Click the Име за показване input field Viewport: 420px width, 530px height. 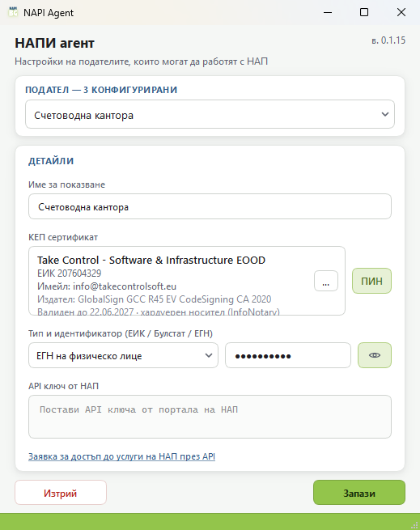tap(210, 206)
